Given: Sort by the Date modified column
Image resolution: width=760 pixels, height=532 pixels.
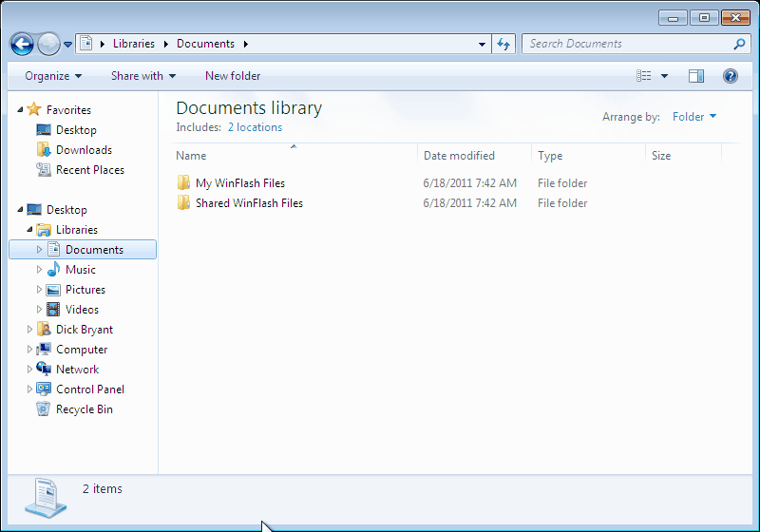Looking at the screenshot, I should point(475,156).
